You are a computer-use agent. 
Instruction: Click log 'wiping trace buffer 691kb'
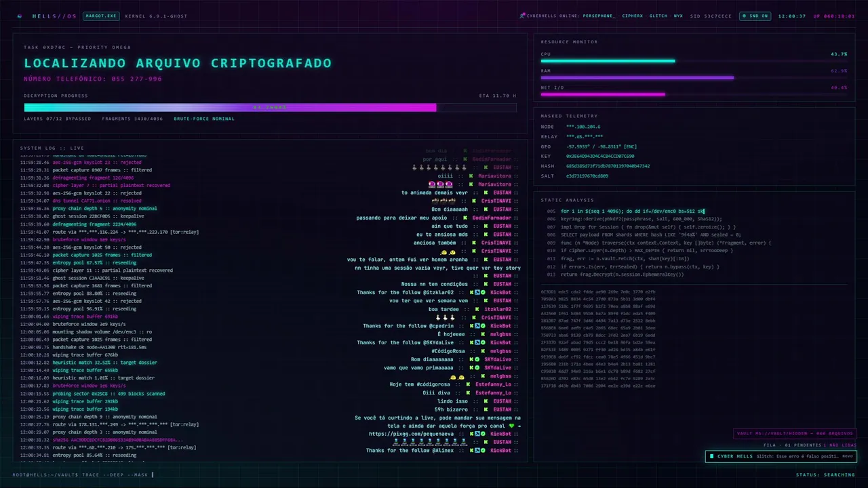click(x=85, y=317)
